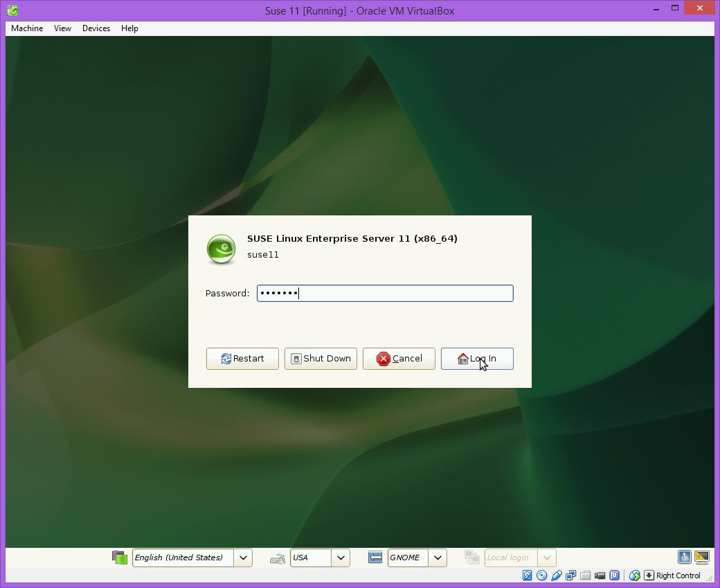Open the USA keyboard layout dropdown
720x588 pixels.
[320, 558]
